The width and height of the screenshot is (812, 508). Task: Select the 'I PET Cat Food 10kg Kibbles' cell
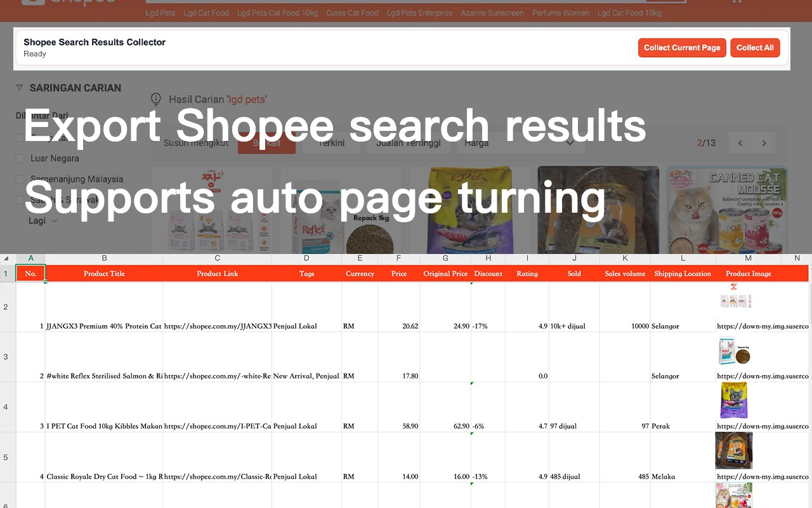[104, 408]
